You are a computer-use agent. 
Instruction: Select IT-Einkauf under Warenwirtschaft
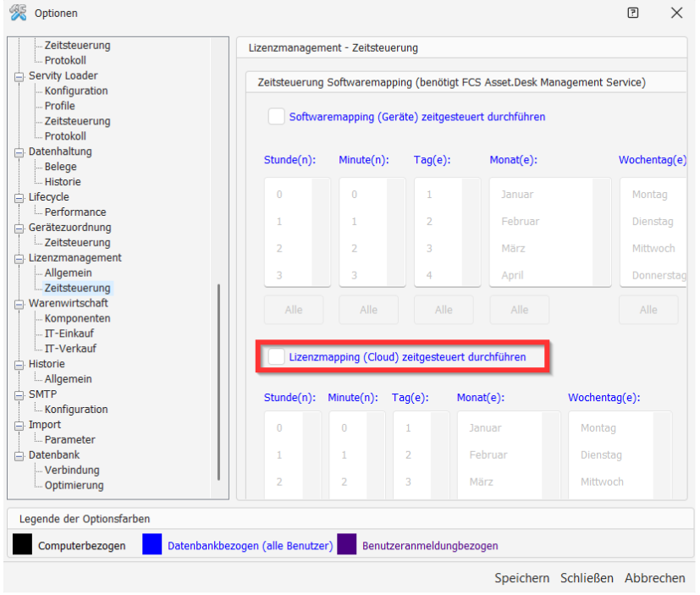tap(70, 333)
